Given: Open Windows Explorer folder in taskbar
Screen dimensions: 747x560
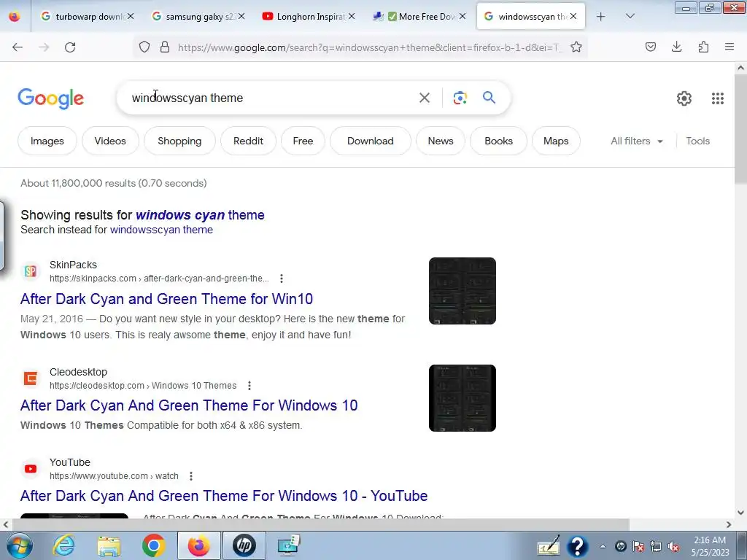Looking at the screenshot, I should (x=109, y=545).
